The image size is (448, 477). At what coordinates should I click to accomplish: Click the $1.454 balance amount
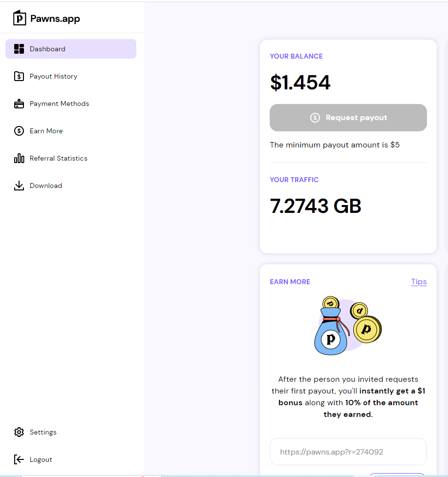[300, 83]
